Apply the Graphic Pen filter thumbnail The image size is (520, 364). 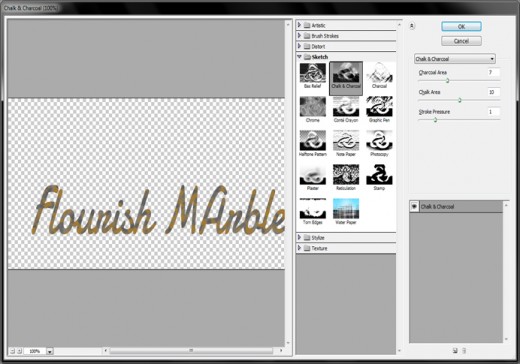coord(379,107)
